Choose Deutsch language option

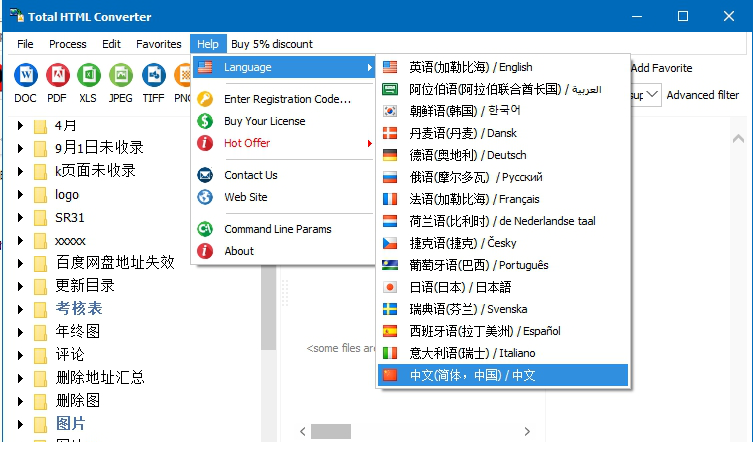pyautogui.click(x=503, y=155)
